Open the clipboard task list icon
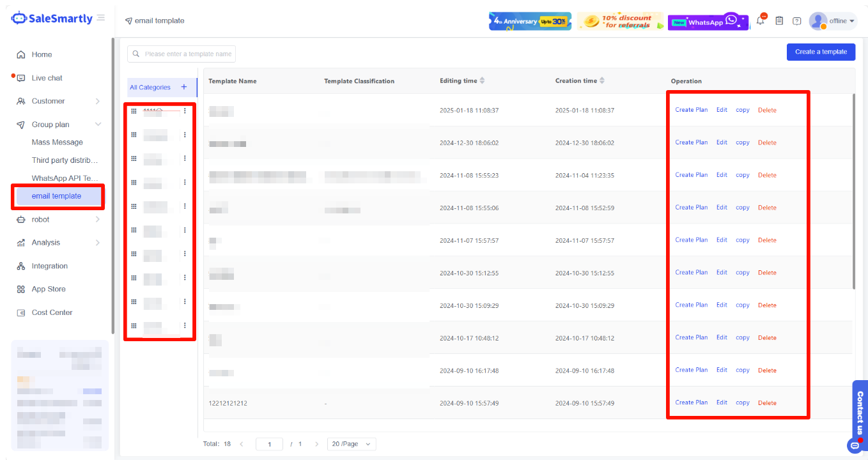The width and height of the screenshot is (868, 460). pos(779,20)
